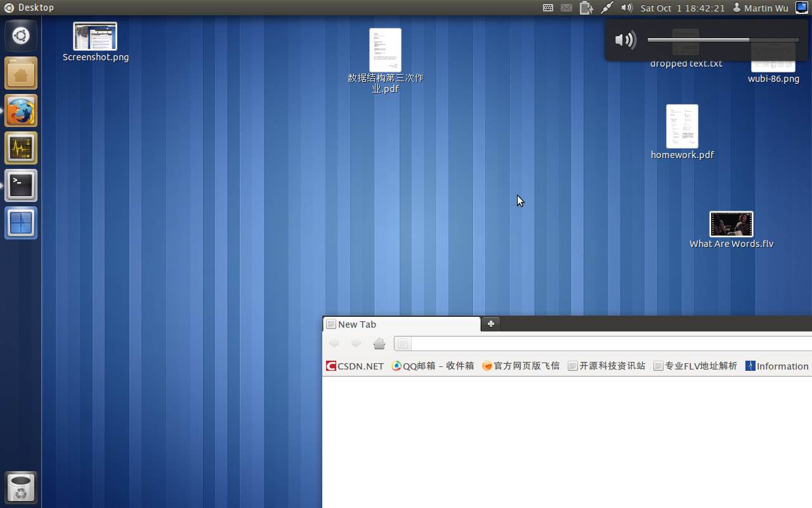The image size is (812, 508).
Task: Click the plus button to add new tab
Action: coord(491,324)
